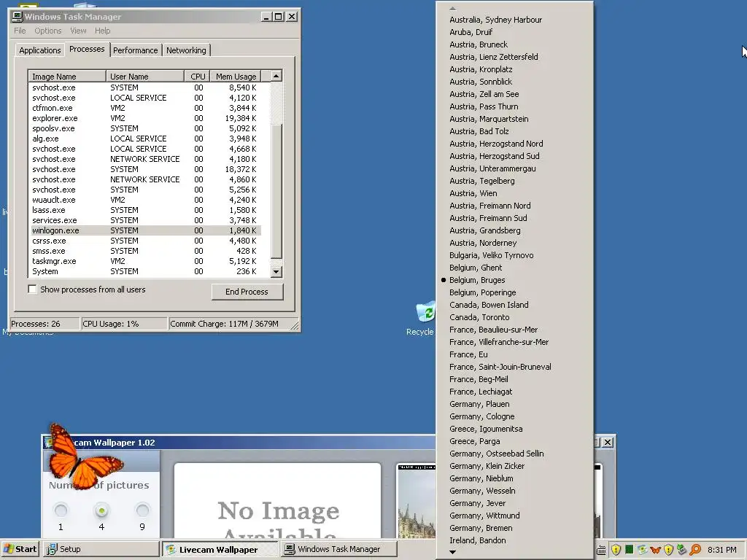Select 4 pictures radio option

click(x=101, y=510)
